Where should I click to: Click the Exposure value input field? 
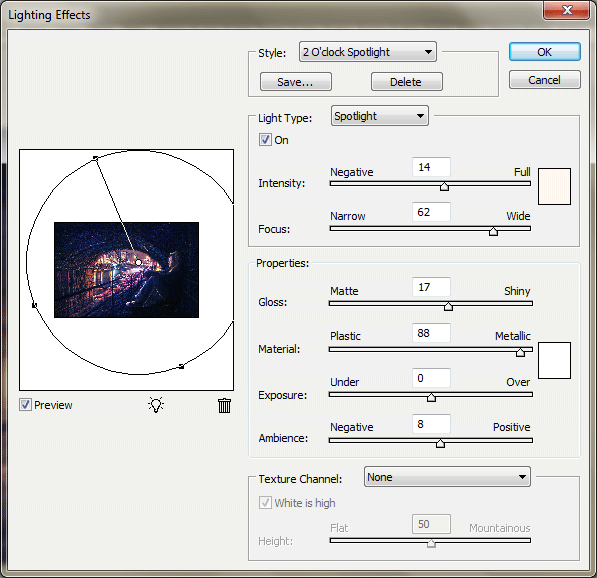point(431,378)
